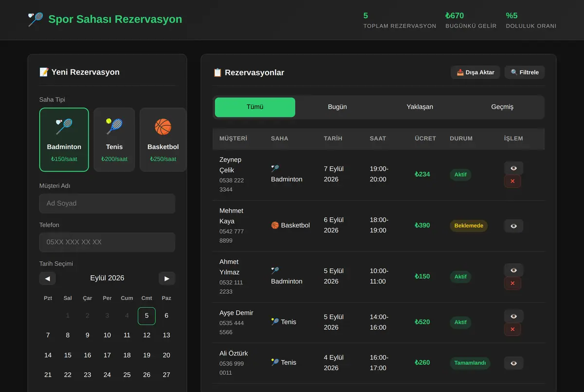
Task: Click the Tamamlandı status badge
Action: [x=470, y=363]
